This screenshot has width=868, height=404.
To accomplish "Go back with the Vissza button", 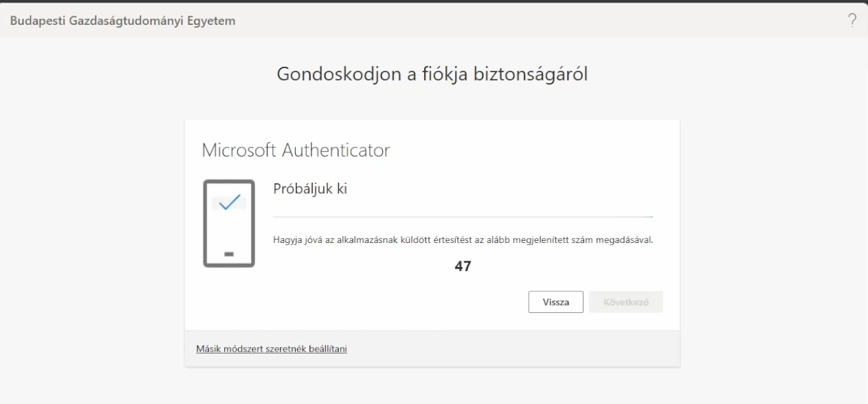I will [x=556, y=303].
